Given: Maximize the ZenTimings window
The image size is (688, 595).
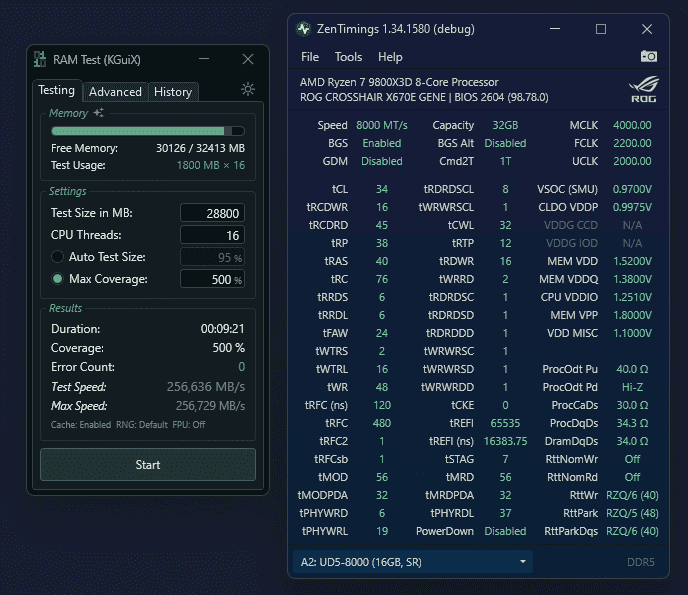Looking at the screenshot, I should tap(601, 29).
